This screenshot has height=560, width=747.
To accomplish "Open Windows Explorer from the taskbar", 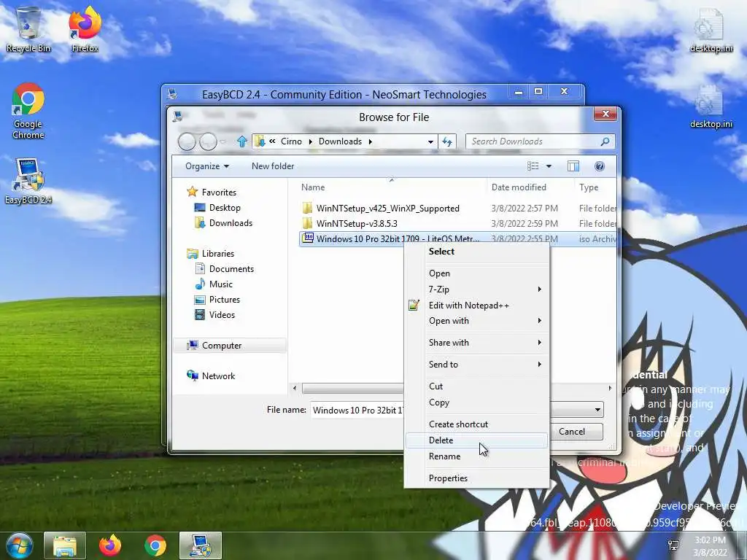I will 65,545.
